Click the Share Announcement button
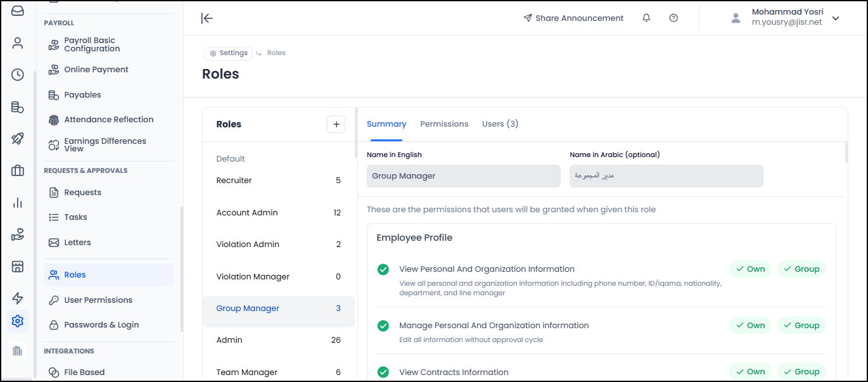Viewport: 868px width, 382px height. (x=573, y=18)
